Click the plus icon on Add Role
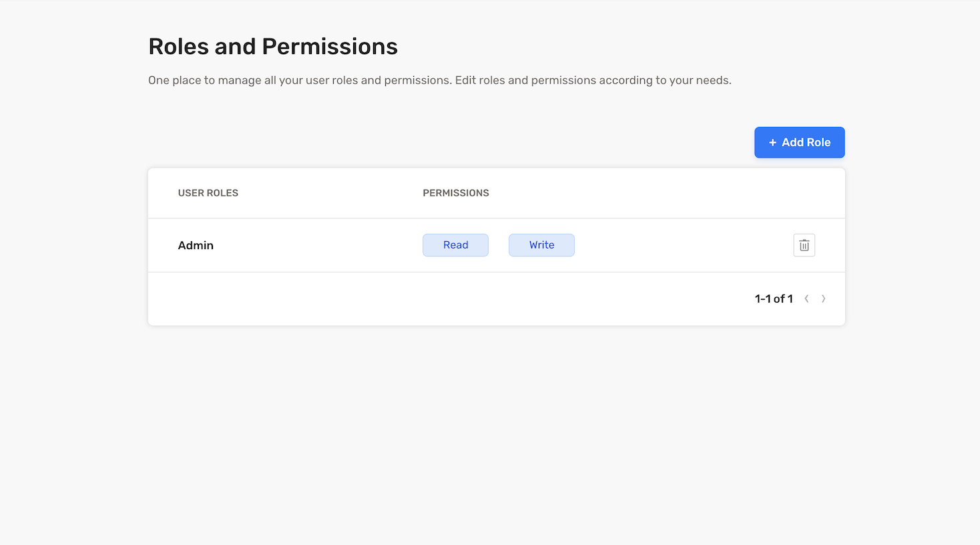The image size is (980, 545). [772, 142]
